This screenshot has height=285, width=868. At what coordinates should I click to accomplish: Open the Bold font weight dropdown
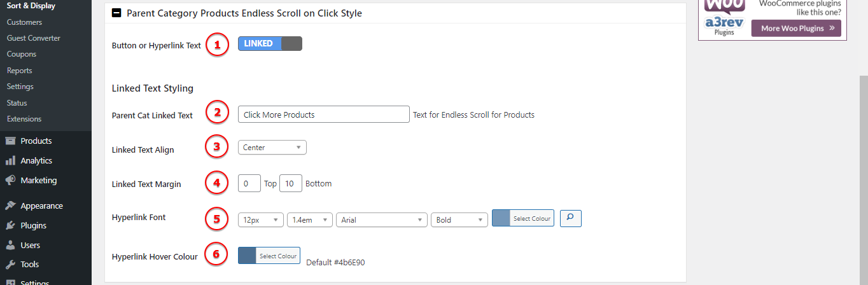pos(459,219)
